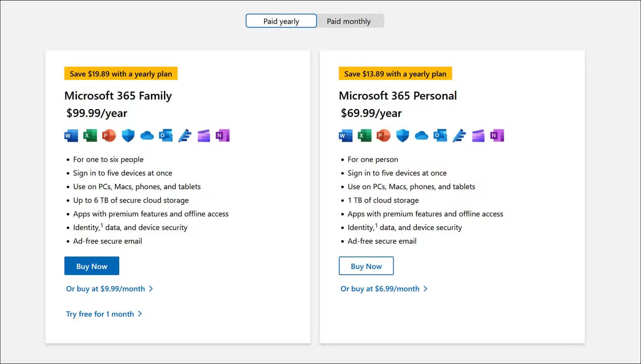Click the $99.99/year price

[x=97, y=113]
